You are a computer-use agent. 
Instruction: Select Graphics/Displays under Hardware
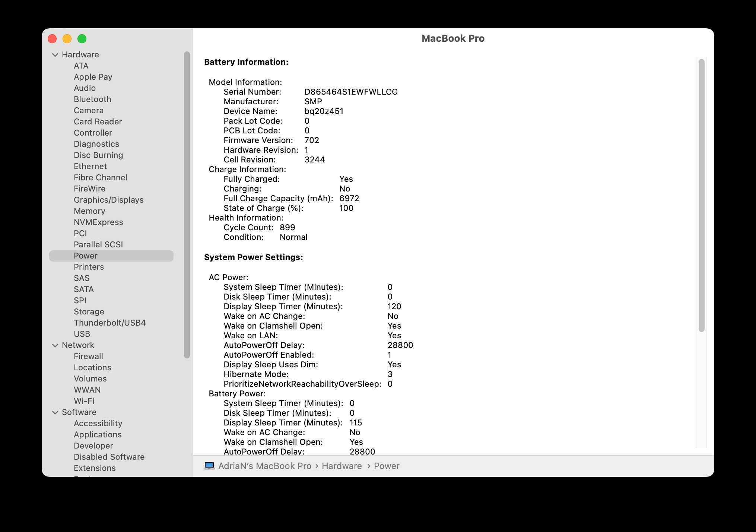click(109, 199)
